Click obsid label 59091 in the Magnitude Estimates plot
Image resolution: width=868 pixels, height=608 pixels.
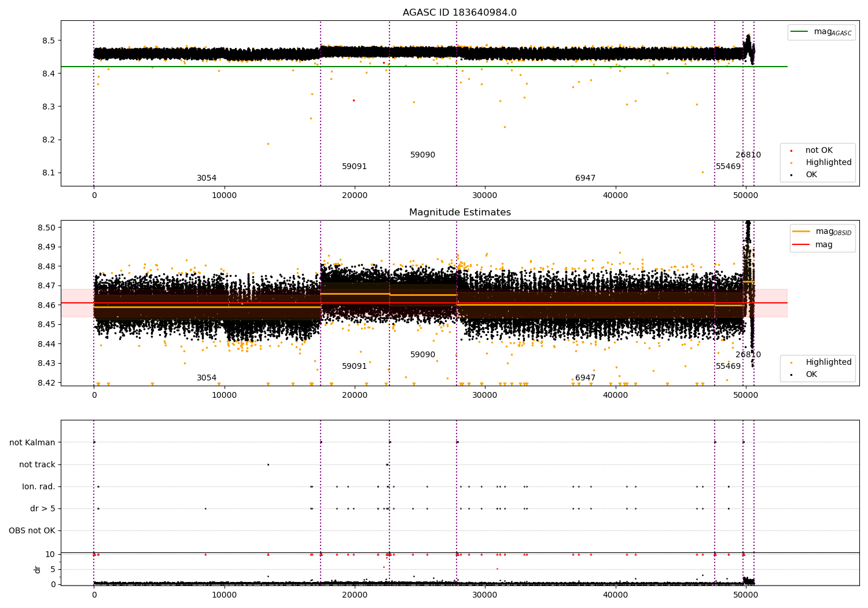(x=354, y=367)
